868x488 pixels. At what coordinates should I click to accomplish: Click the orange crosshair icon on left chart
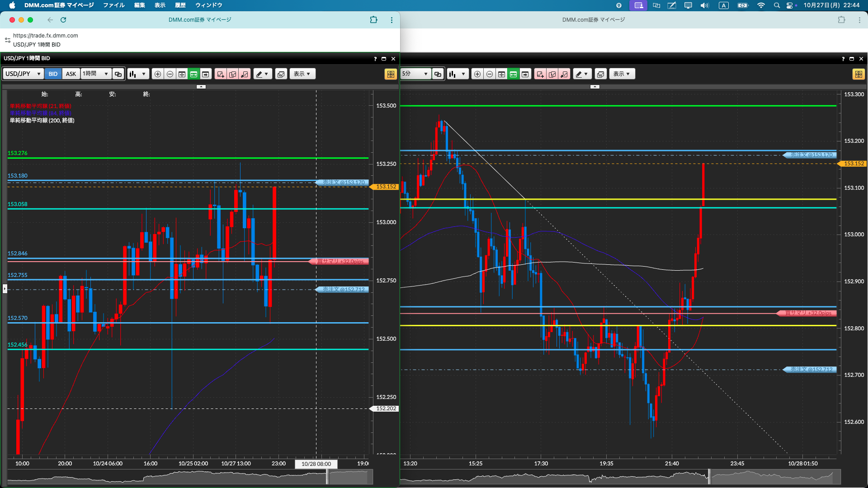tap(391, 74)
